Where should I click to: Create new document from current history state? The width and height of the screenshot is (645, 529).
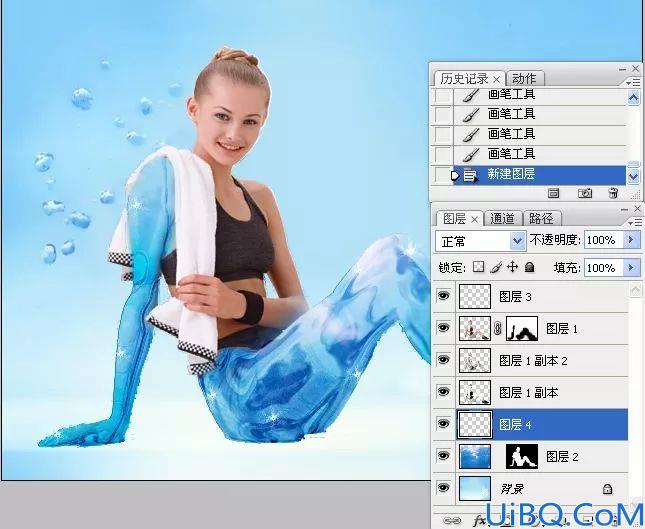pos(553,193)
